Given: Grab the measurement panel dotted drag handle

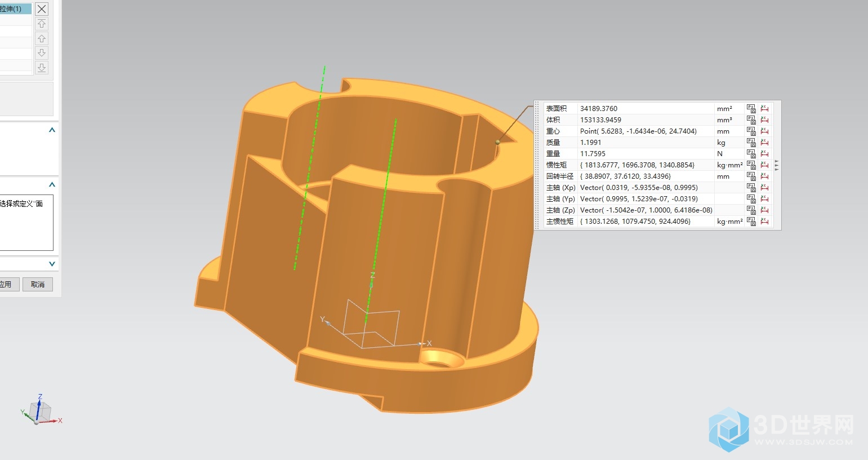Looking at the screenshot, I should tap(537, 165).
